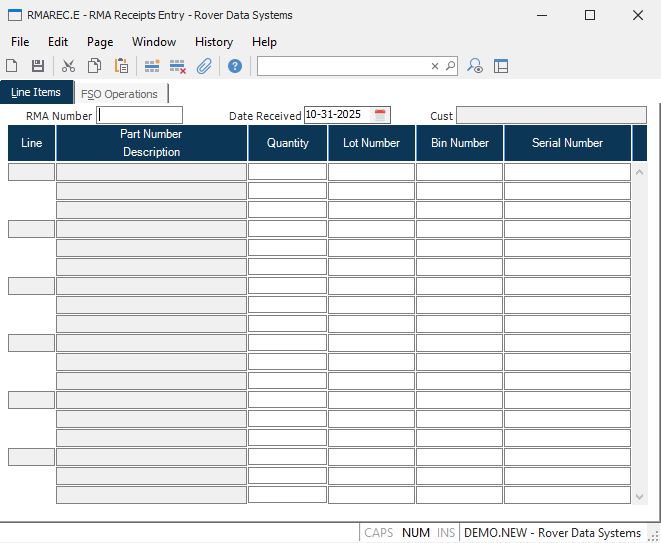The height and width of the screenshot is (543, 661).
Task: Click the record lookup icon with eye
Action: point(475,66)
